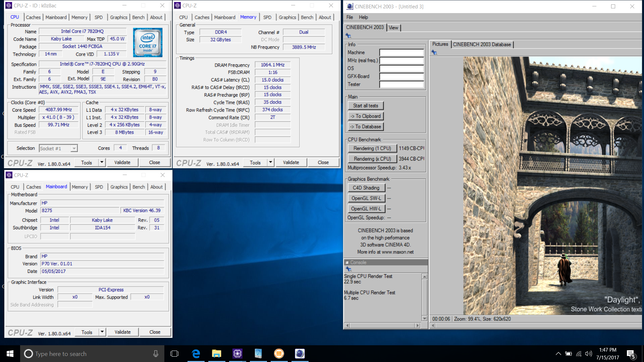Click the MHz (real freq.) input field
Viewport: 644px width, 362px height.
pyautogui.click(x=401, y=60)
